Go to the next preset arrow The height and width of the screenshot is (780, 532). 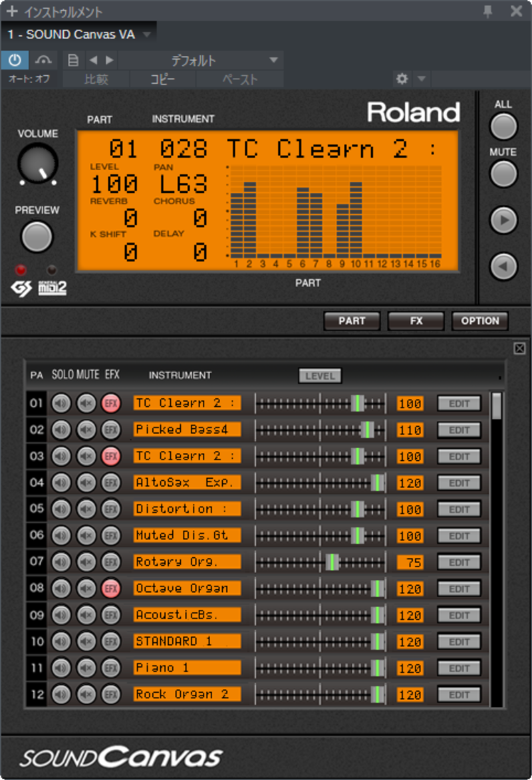coord(110,61)
